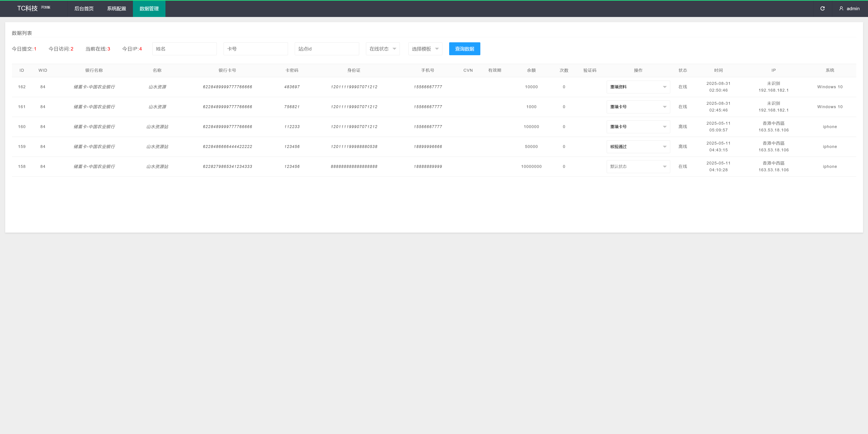Click the 银行卡号 column header

(227, 70)
